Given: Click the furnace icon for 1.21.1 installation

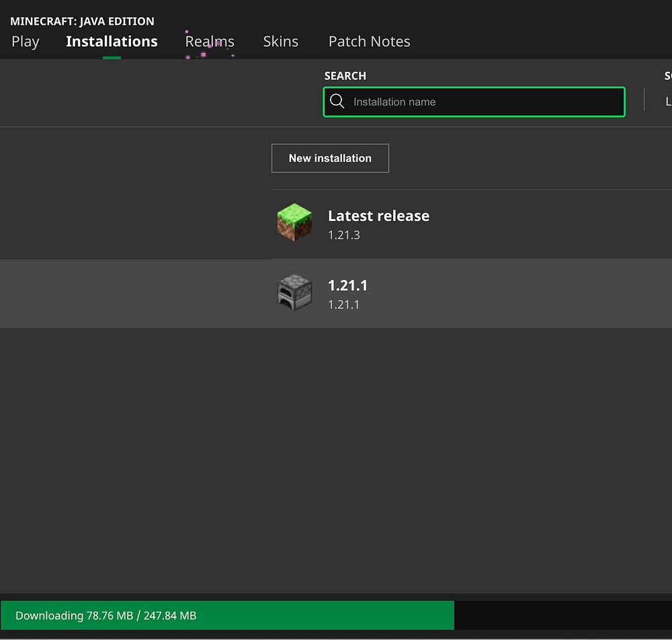Looking at the screenshot, I should 294,292.
